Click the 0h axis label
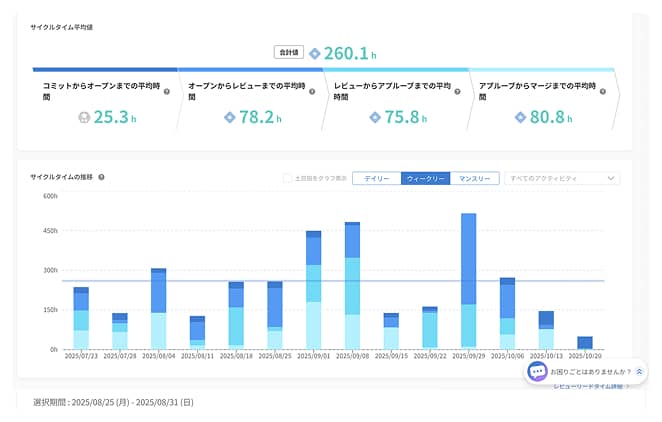This screenshot has height=422, width=662. coord(54,349)
